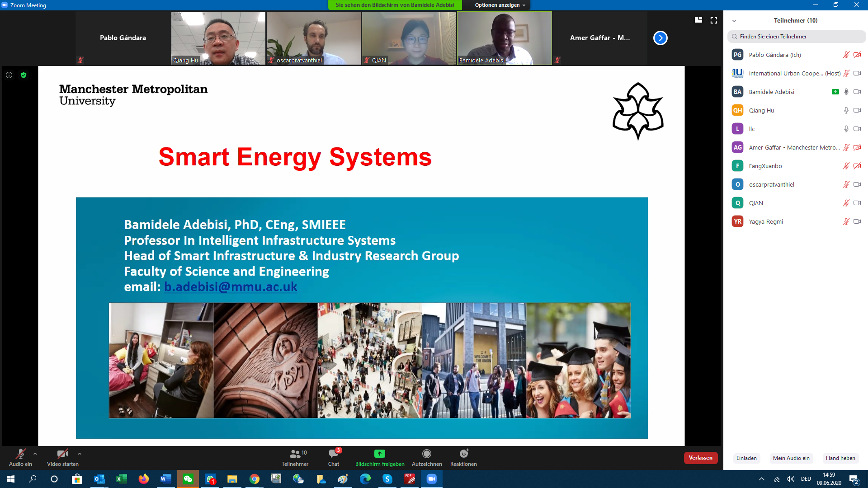Click the Einladen invite button
The image size is (868, 488).
click(x=746, y=458)
